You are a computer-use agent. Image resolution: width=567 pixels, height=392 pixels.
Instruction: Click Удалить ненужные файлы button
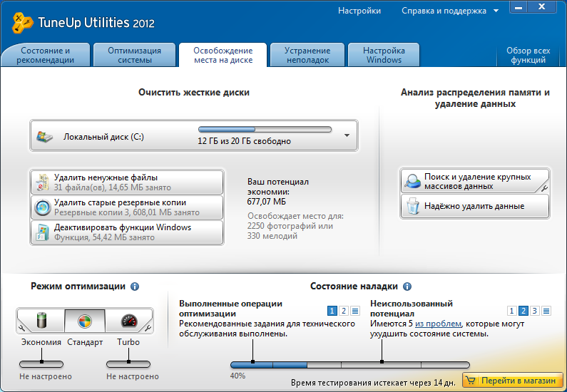coord(127,182)
